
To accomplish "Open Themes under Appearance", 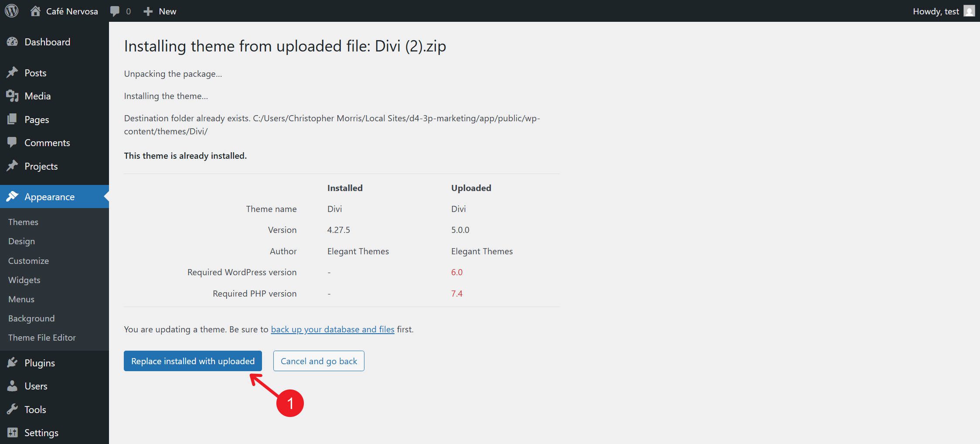I will point(23,222).
